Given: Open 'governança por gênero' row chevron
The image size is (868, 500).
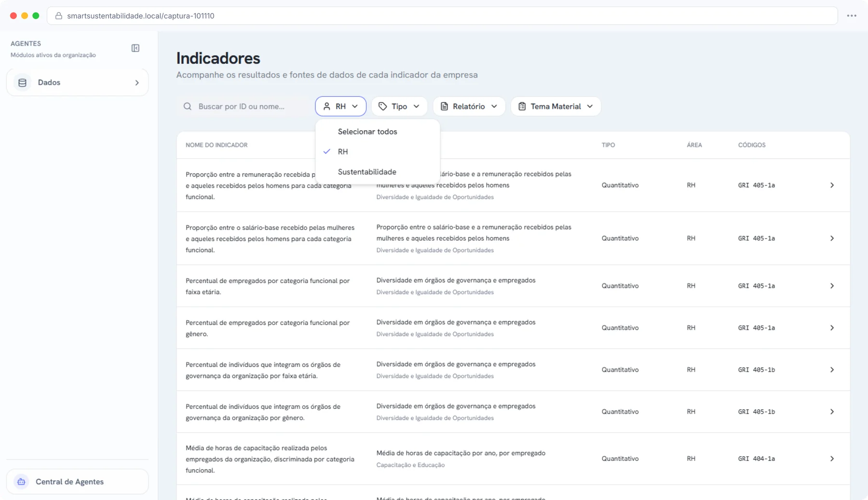Looking at the screenshot, I should coord(832,412).
